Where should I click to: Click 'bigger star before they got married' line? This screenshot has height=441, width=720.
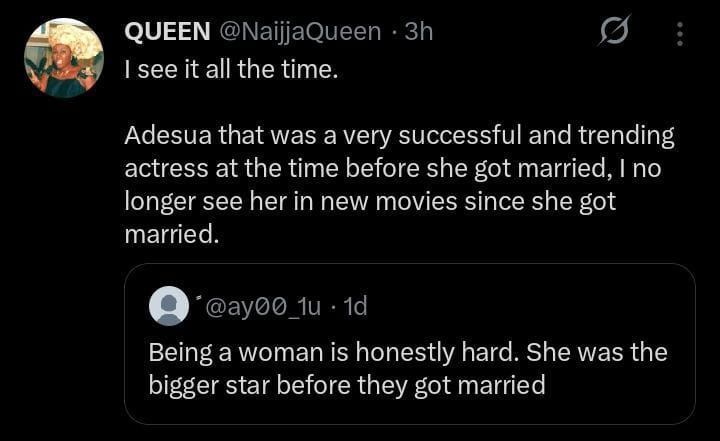point(346,384)
